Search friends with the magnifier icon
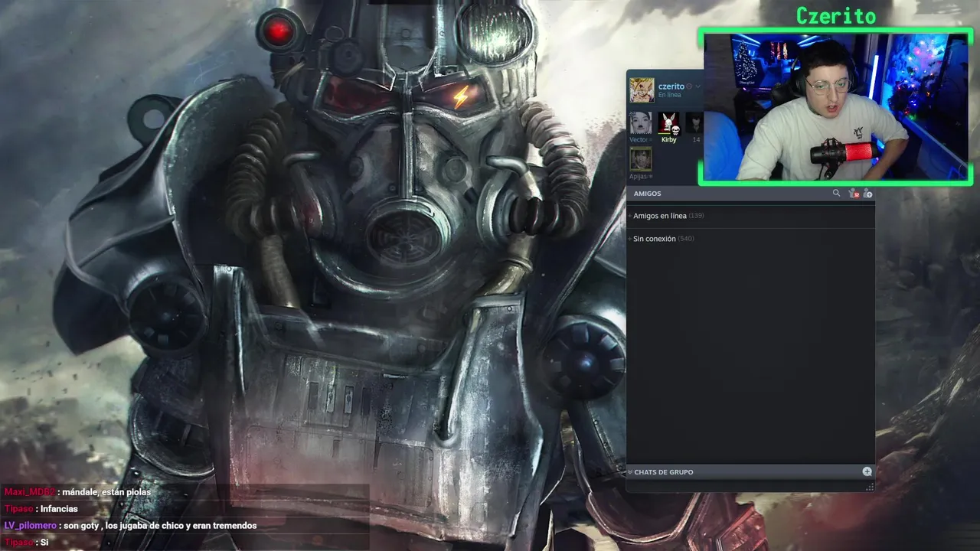Viewport: 980px width, 551px height. [x=836, y=194]
